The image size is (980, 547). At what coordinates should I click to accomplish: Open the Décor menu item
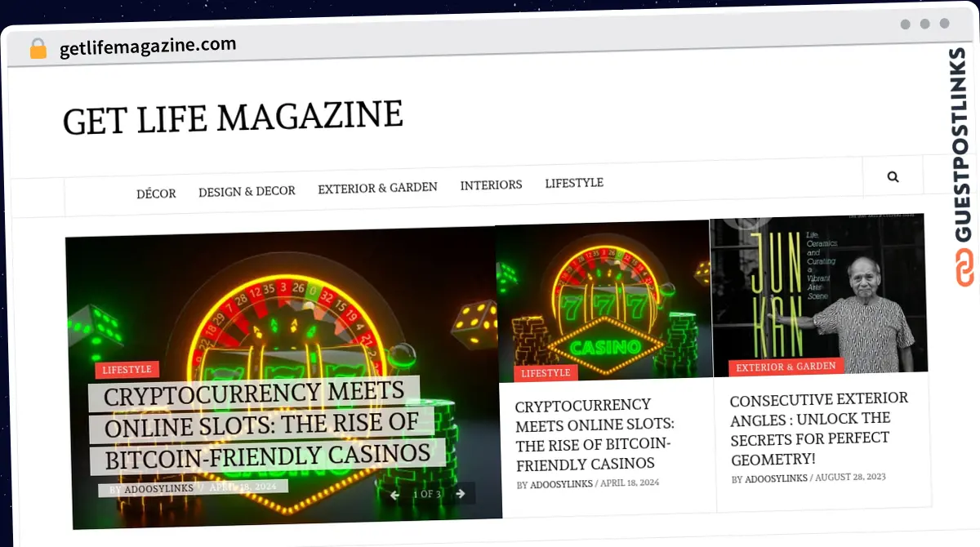pos(156,193)
